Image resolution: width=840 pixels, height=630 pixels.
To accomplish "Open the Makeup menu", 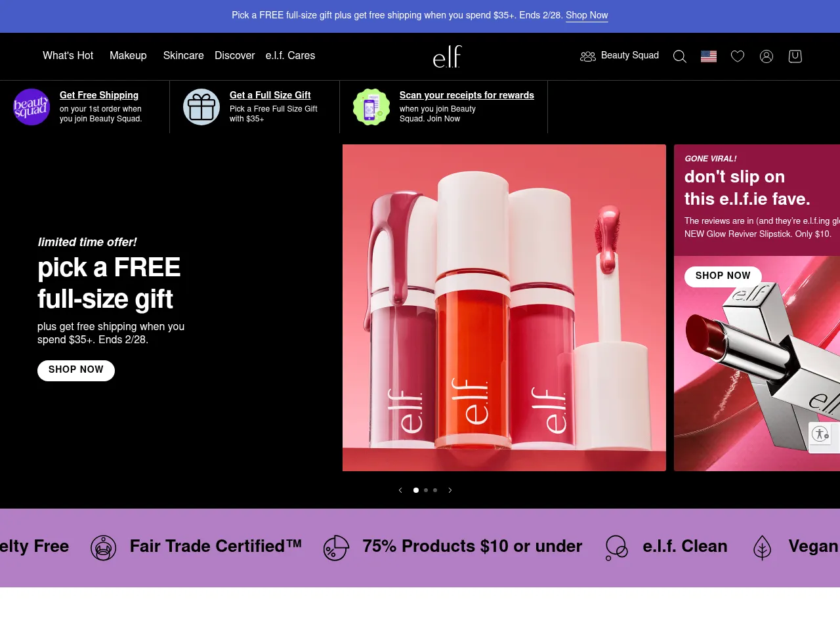I will point(128,56).
